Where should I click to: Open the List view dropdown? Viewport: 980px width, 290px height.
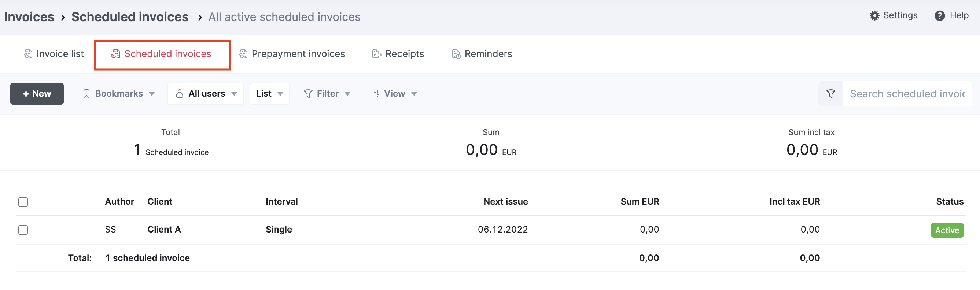(x=269, y=94)
